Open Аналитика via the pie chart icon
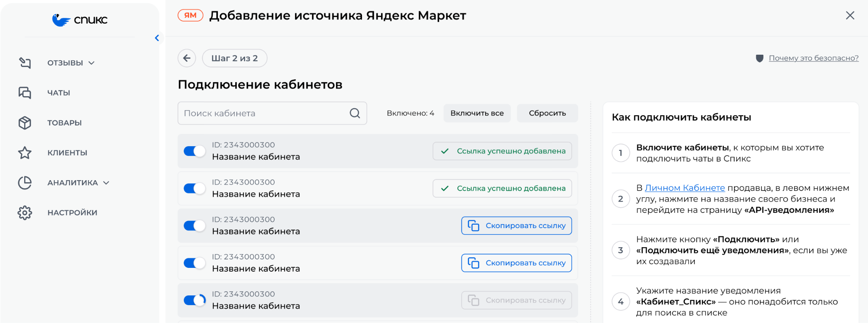Screen dimensions: 868x323 tap(25, 183)
